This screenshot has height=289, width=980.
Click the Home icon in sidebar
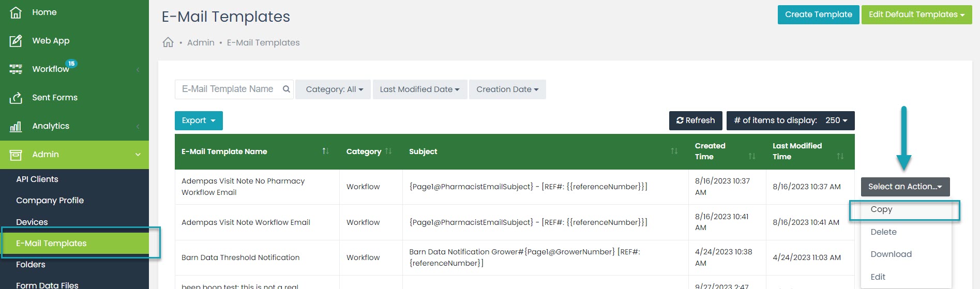[16, 12]
